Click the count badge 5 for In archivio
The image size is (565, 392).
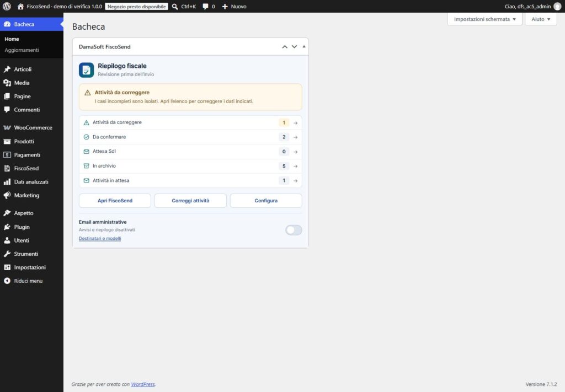tap(284, 167)
